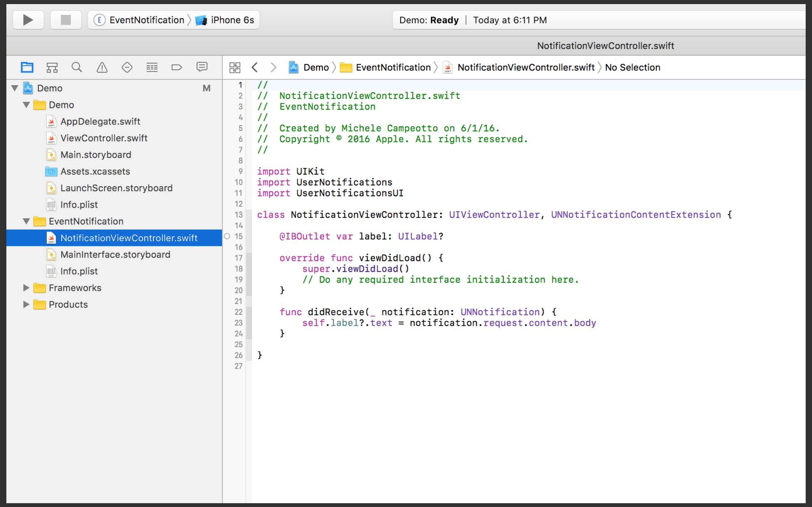This screenshot has width=812, height=507.
Task: Toggle the IBOutlet connection circle on line 15
Action: [x=227, y=236]
